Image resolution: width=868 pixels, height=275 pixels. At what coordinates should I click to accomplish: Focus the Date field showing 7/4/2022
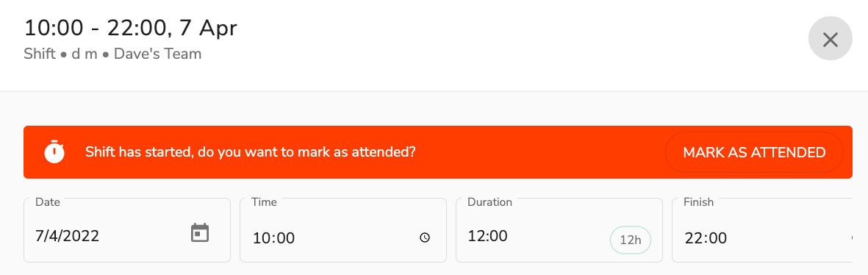(x=126, y=230)
